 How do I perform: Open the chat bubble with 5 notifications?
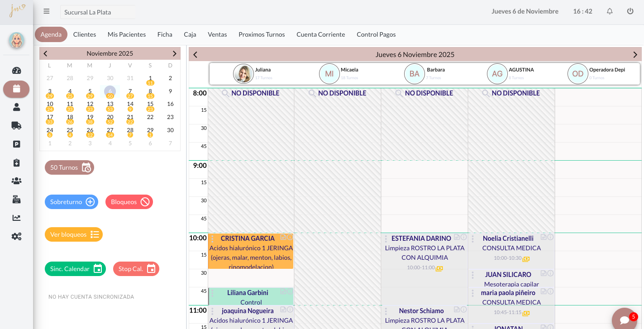point(625,320)
